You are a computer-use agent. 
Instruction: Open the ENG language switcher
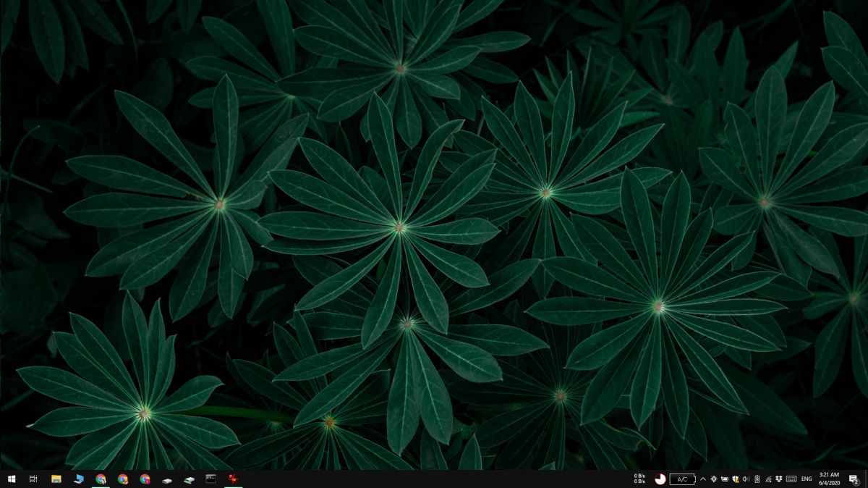pyautogui.click(x=805, y=479)
